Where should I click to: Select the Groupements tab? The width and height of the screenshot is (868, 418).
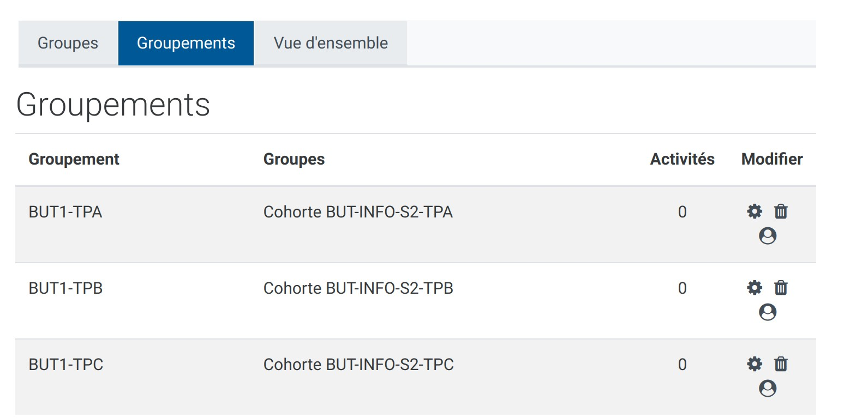186,43
